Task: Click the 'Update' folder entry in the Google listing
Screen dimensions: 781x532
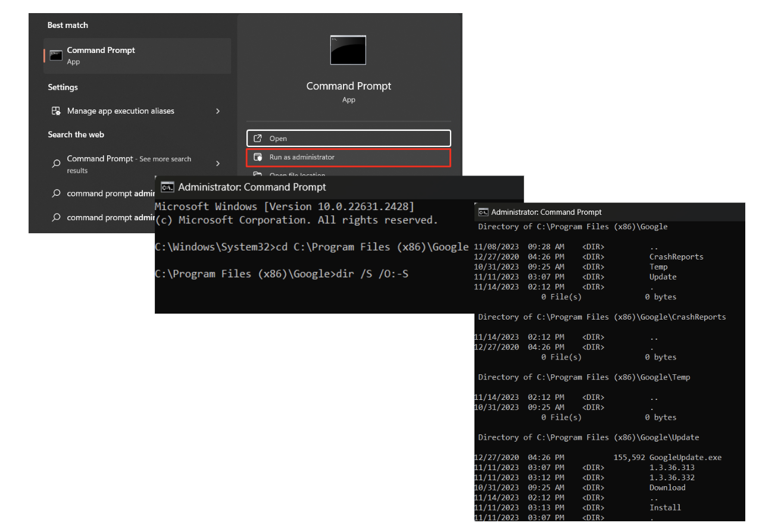Action: pyautogui.click(x=663, y=277)
